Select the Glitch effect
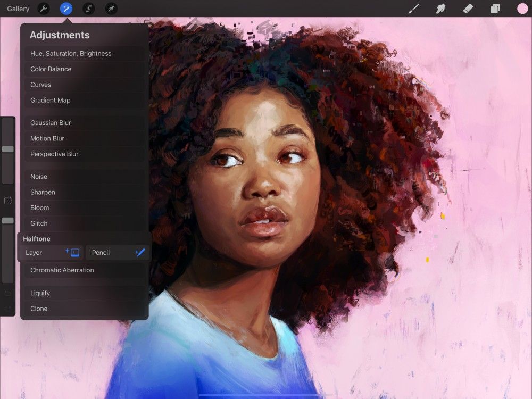Screen dimensions: 532x399 [38, 223]
